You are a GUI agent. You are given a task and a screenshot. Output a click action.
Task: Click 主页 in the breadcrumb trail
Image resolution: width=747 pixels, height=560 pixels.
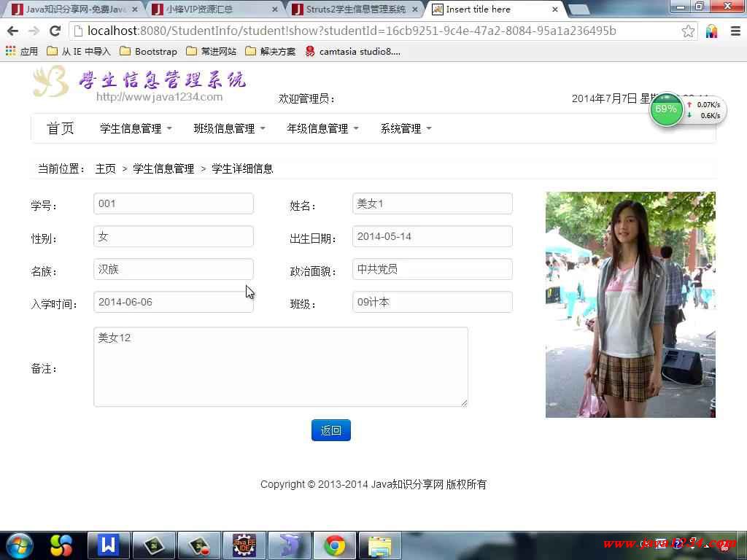point(105,168)
